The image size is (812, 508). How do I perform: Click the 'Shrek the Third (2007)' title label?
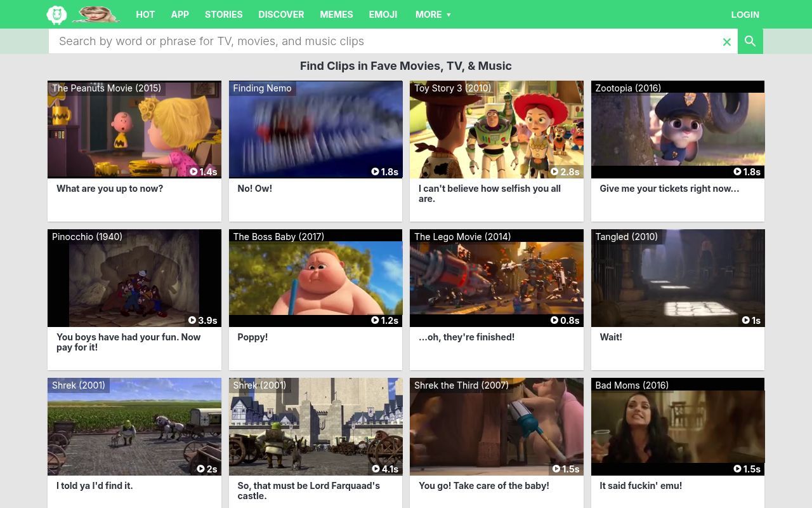pos(461,385)
